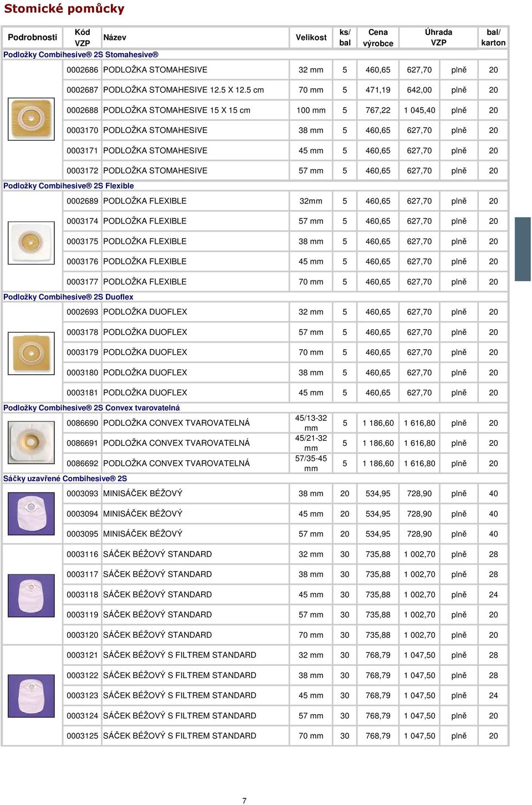This screenshot has height=805, width=532.
Task: Click the 'Kód VZP' column header
Action: tap(82, 38)
